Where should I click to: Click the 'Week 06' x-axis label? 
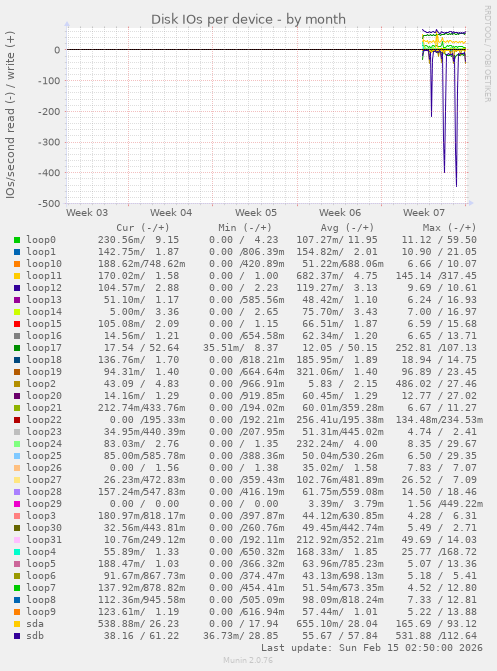[x=340, y=213]
